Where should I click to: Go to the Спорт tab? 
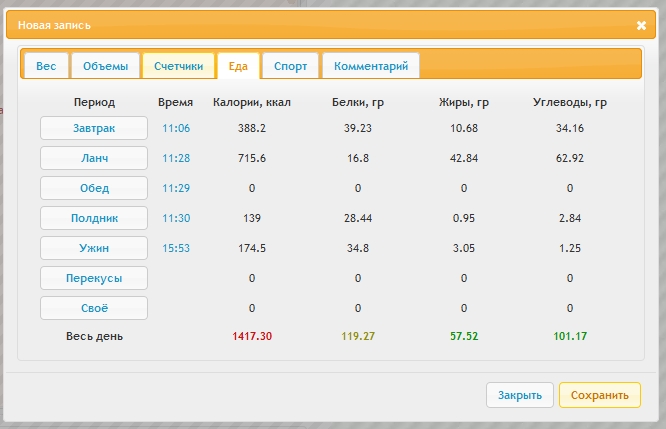[x=290, y=66]
